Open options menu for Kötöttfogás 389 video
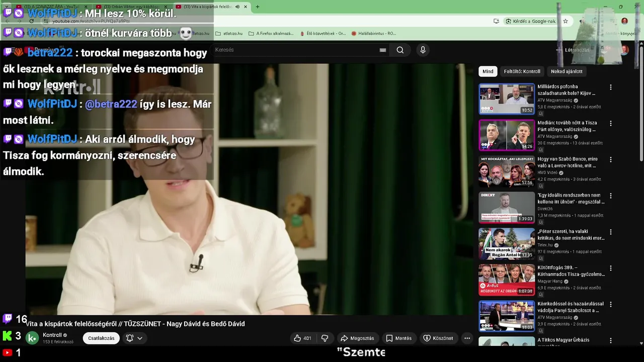The width and height of the screenshot is (644, 362). (x=611, y=268)
